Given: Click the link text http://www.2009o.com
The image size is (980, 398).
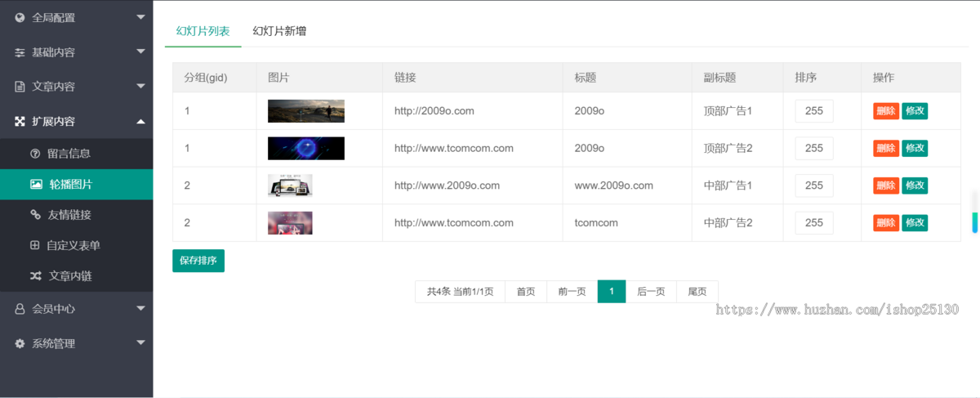Looking at the screenshot, I should point(447,186).
